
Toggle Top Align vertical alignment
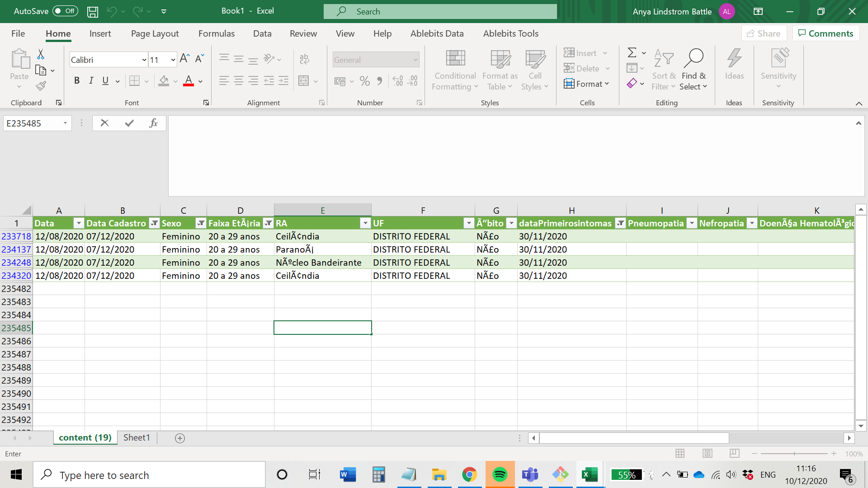224,59
